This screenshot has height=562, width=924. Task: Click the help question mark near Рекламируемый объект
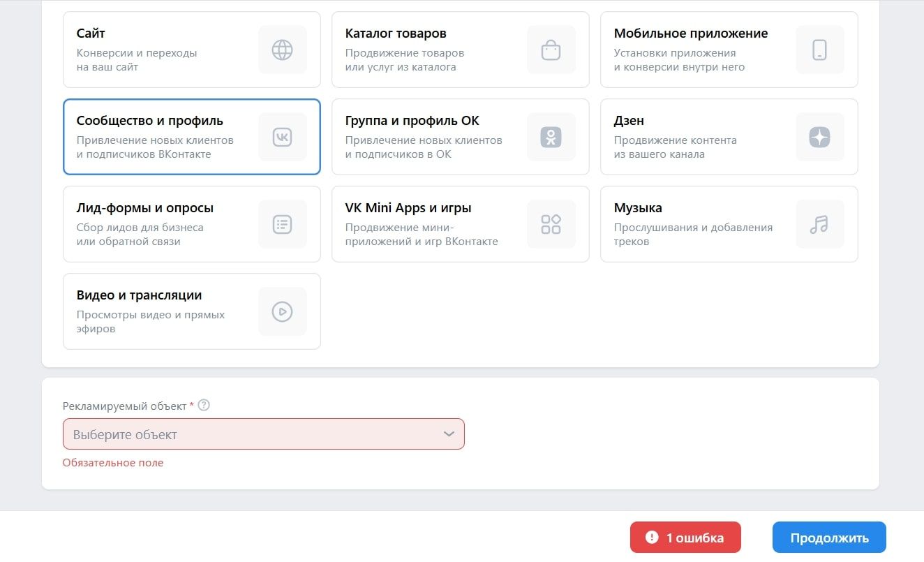point(204,406)
